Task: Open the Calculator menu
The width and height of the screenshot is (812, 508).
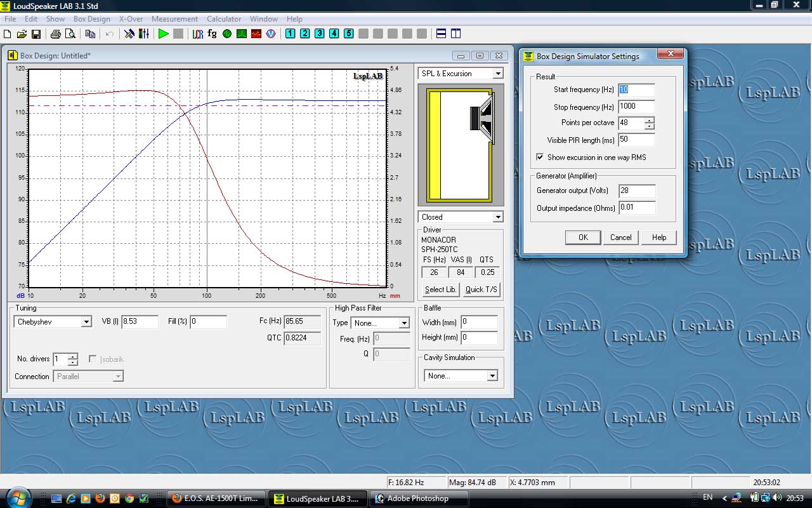Action: click(223, 19)
